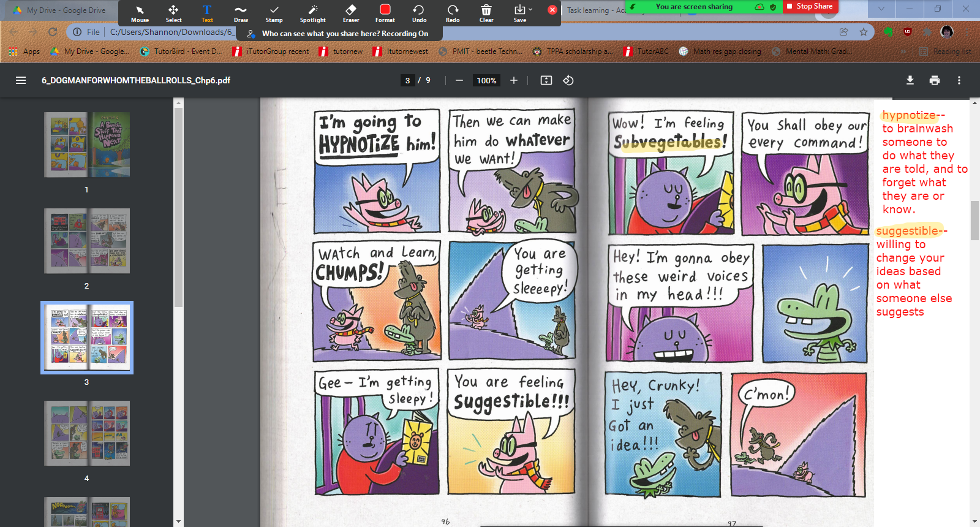Select the Stamp annotation tool
This screenshot has width=980, height=527.
(274, 13)
